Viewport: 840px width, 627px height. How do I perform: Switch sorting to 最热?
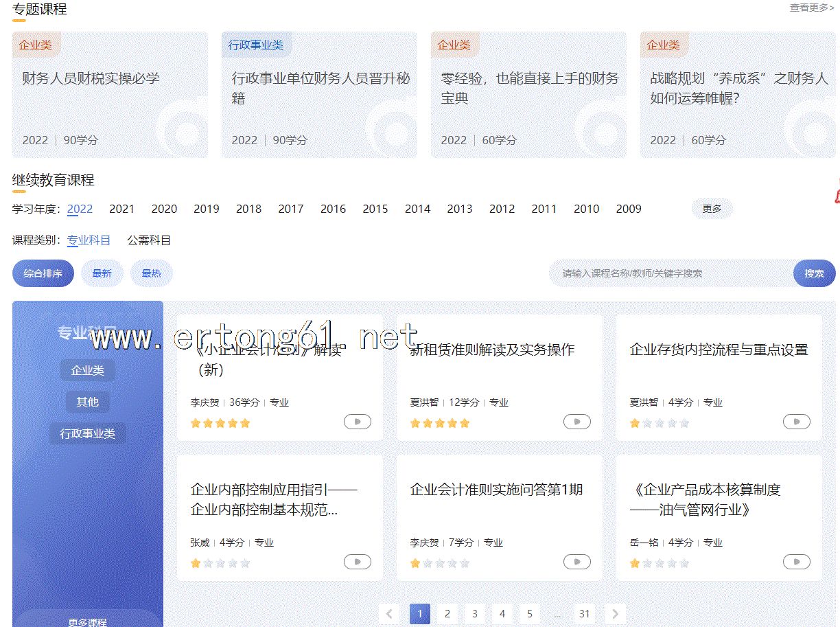(x=151, y=273)
